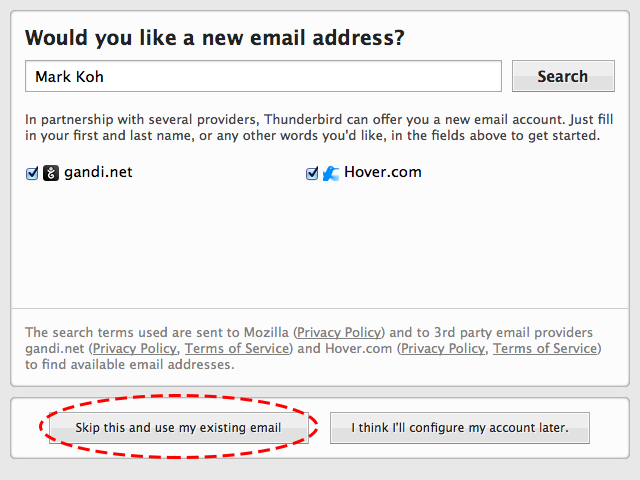Click the gandi.net logo icon
Image resolution: width=640 pixels, height=480 pixels.
pos(51,173)
